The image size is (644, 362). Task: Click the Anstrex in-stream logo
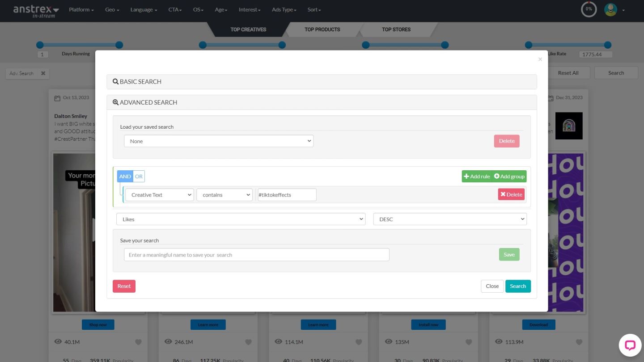coord(36,11)
